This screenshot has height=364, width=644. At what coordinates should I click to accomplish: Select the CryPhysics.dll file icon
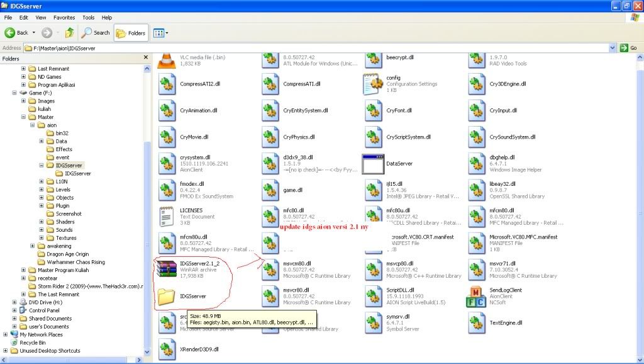point(270,137)
